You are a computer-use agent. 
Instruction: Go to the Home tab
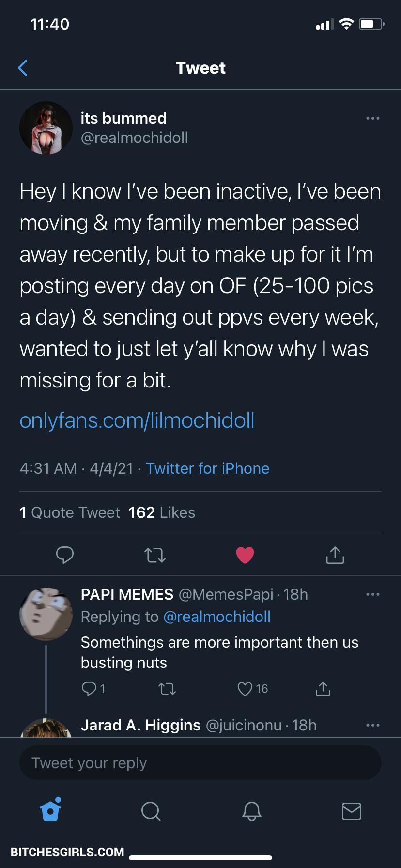point(50,810)
